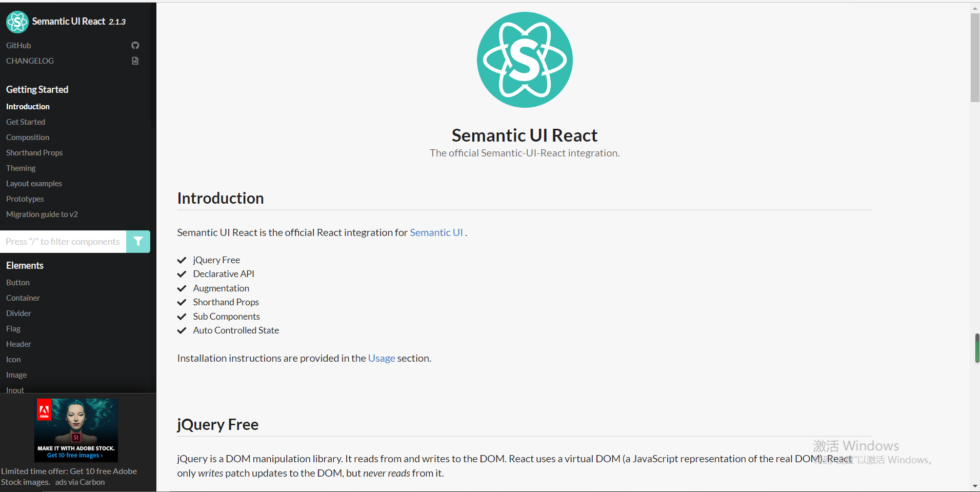This screenshot has width=980, height=492.
Task: Open the Usage section link
Action: coord(381,358)
